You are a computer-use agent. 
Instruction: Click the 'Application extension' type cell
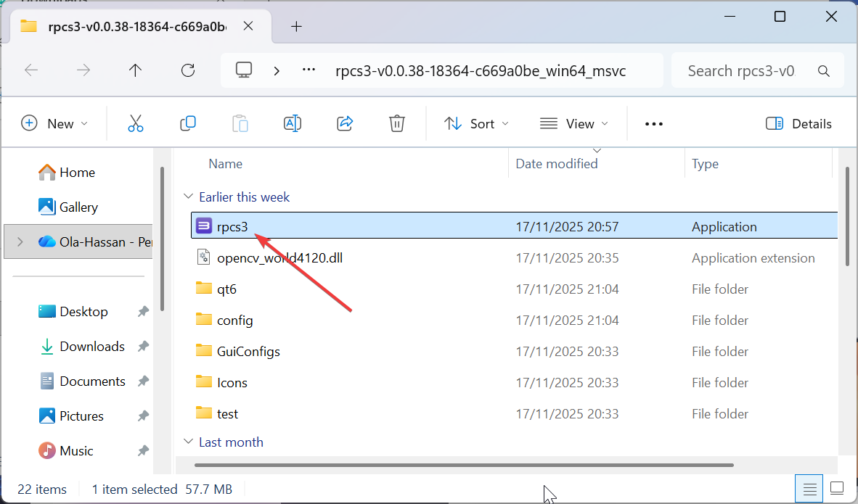coord(753,257)
